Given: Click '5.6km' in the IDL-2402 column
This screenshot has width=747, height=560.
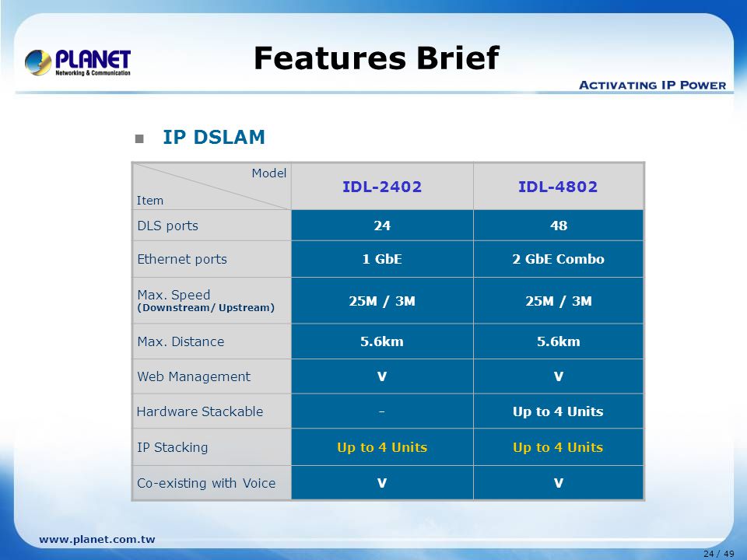Looking at the screenshot, I should [x=382, y=341].
